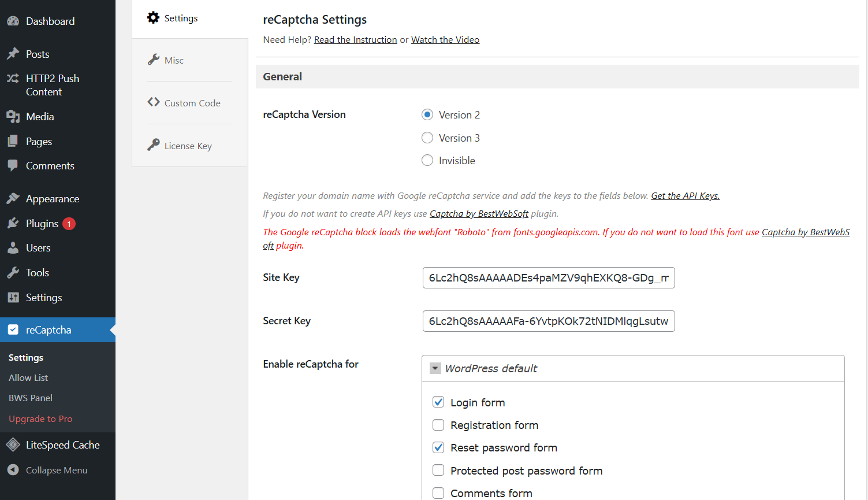This screenshot has width=868, height=500.
Task: Click inside the Secret Key input field
Action: coord(548,321)
